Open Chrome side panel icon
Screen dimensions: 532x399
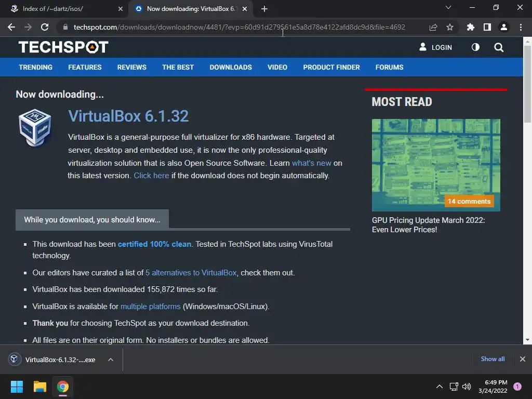[x=487, y=27]
